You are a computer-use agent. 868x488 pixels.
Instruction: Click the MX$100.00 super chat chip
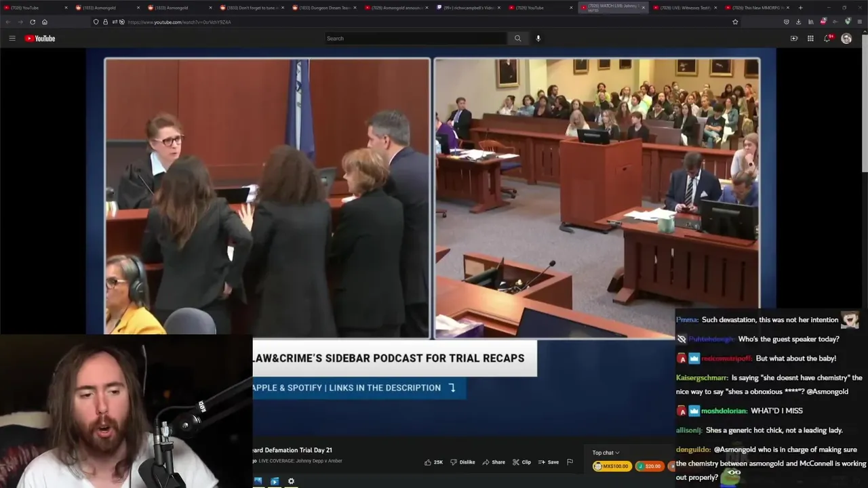(611, 466)
